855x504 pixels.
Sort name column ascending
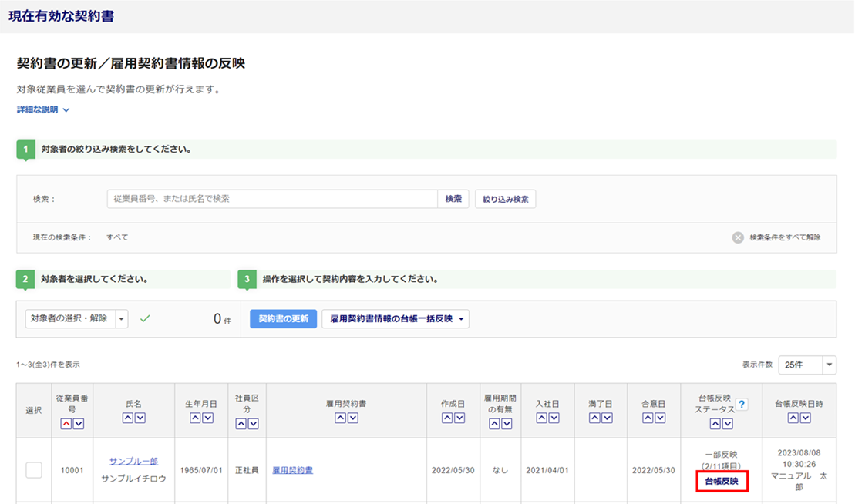pyautogui.click(x=128, y=418)
